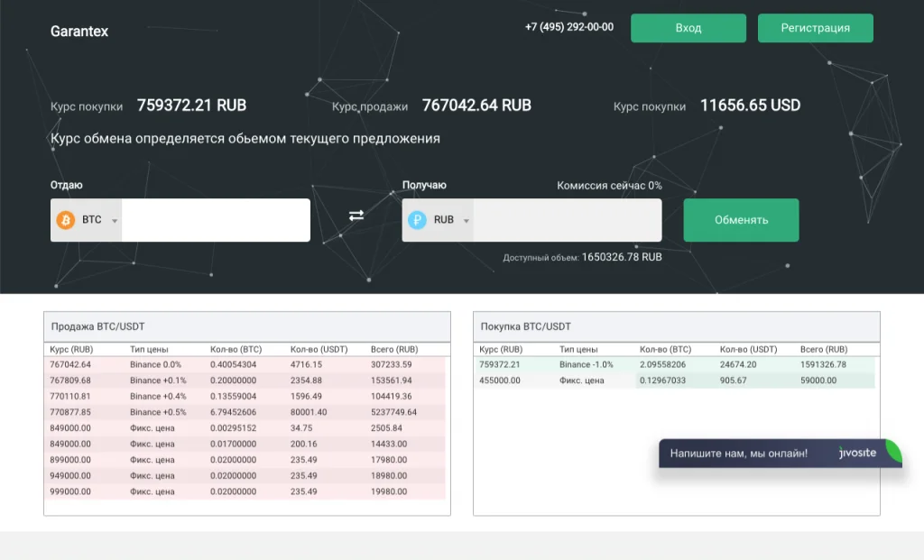Screen dimensions: 924x560
Task: Click the 80001.40 USDT cell
Action: pos(309,412)
